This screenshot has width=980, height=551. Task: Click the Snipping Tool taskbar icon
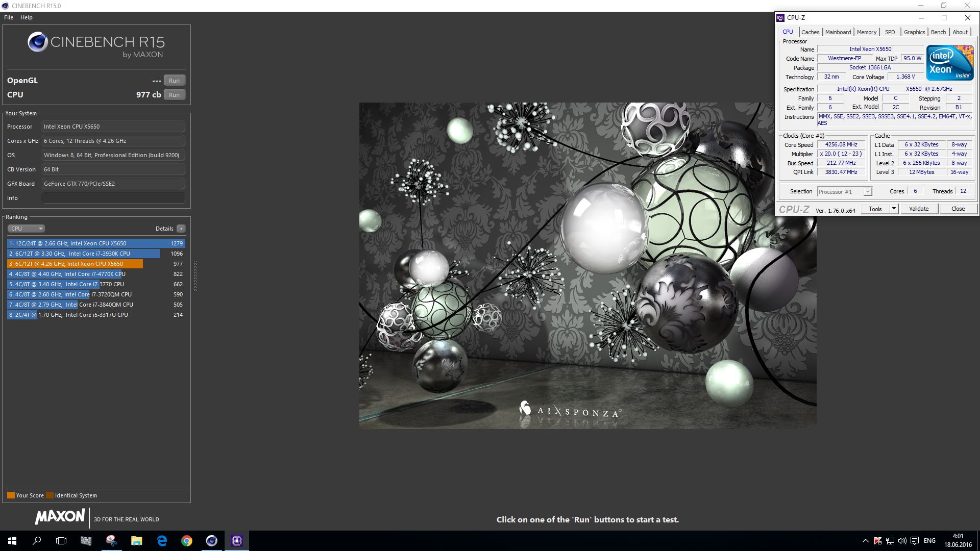click(111, 541)
